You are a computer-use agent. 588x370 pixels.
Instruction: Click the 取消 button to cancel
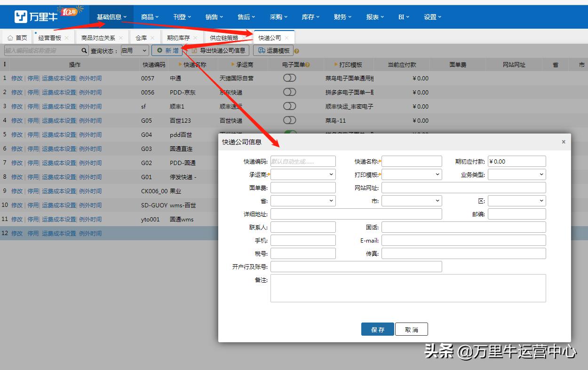[412, 329]
